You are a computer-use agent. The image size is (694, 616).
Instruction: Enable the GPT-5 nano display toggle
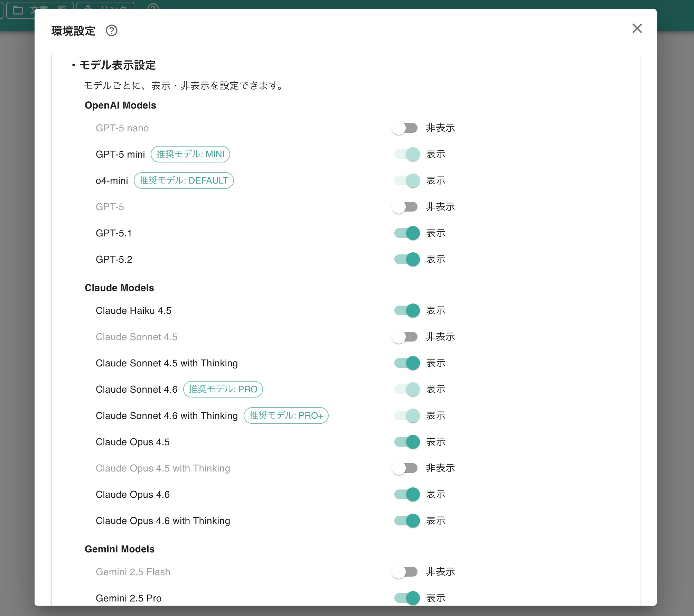coord(405,128)
